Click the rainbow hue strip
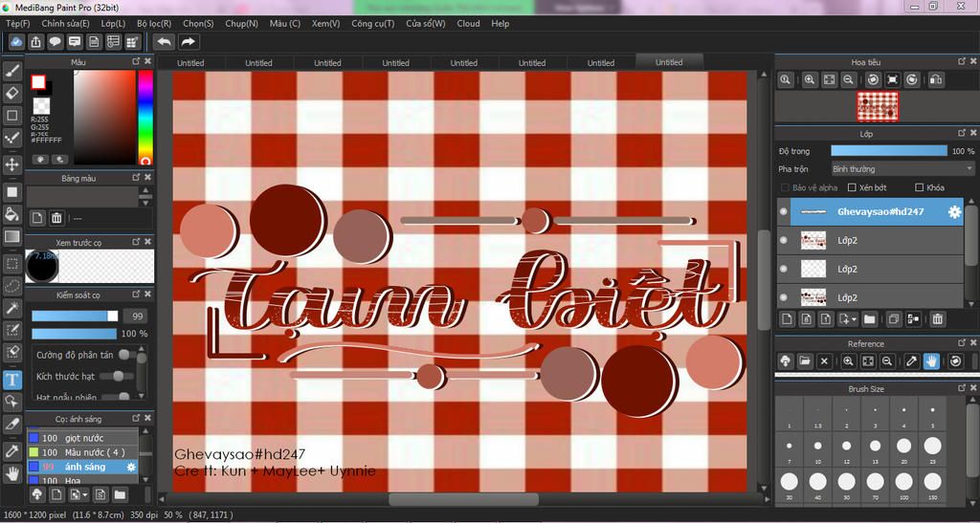The image size is (980, 523). tap(145, 117)
